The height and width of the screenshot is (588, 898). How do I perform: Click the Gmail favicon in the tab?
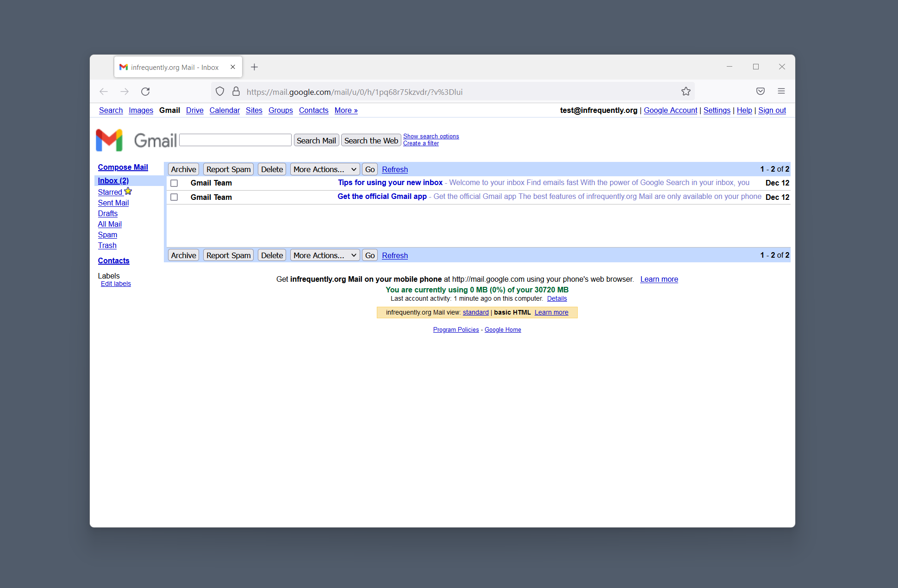124,67
